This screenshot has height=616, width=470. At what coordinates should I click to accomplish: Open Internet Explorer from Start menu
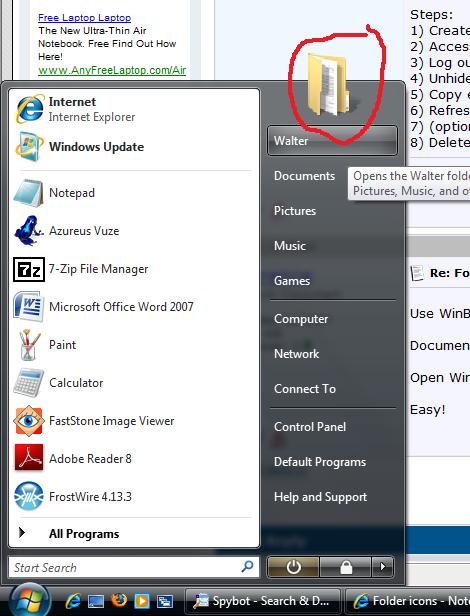point(134,109)
